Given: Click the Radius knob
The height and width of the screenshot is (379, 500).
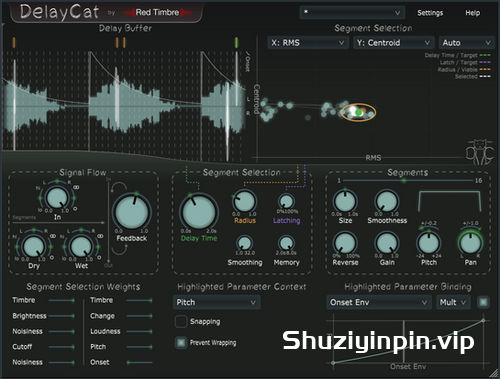Looking at the screenshot, I should (244, 202).
